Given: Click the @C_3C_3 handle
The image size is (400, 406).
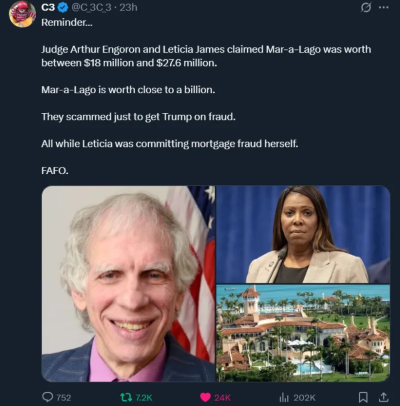Looking at the screenshot, I should coord(91,7).
